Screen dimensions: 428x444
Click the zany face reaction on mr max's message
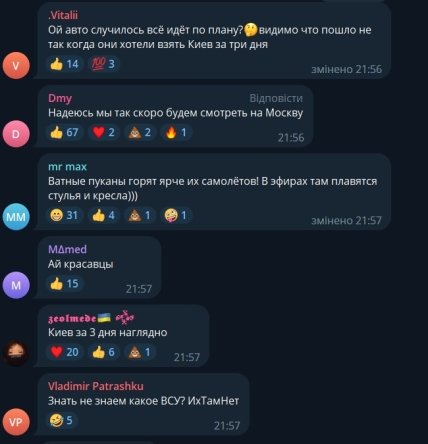(x=176, y=215)
